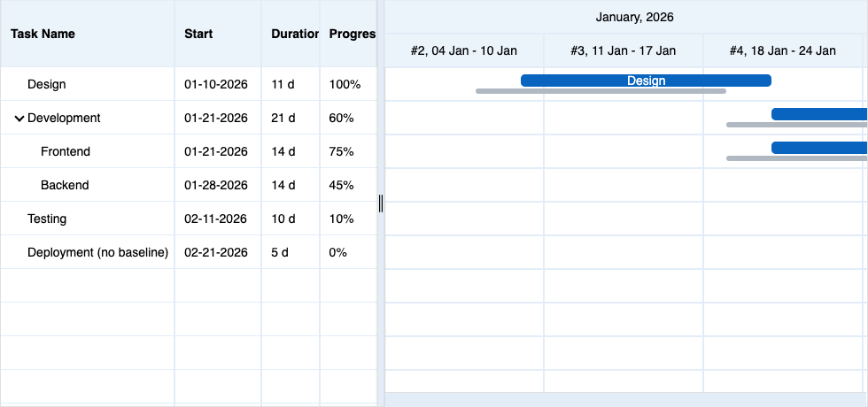868x407 pixels.
Task: Click the week #2, 04 Jan - 10 Jan header
Action: (463, 50)
